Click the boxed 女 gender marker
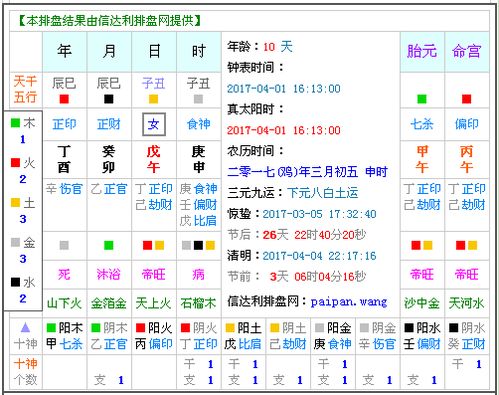Screen dimensions: 499x395 point(154,124)
